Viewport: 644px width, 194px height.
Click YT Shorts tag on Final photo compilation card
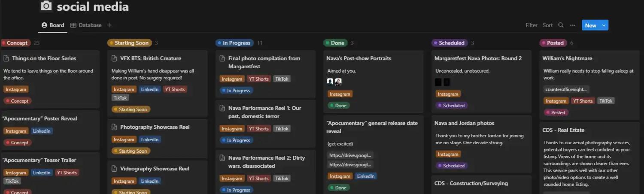[258, 79]
